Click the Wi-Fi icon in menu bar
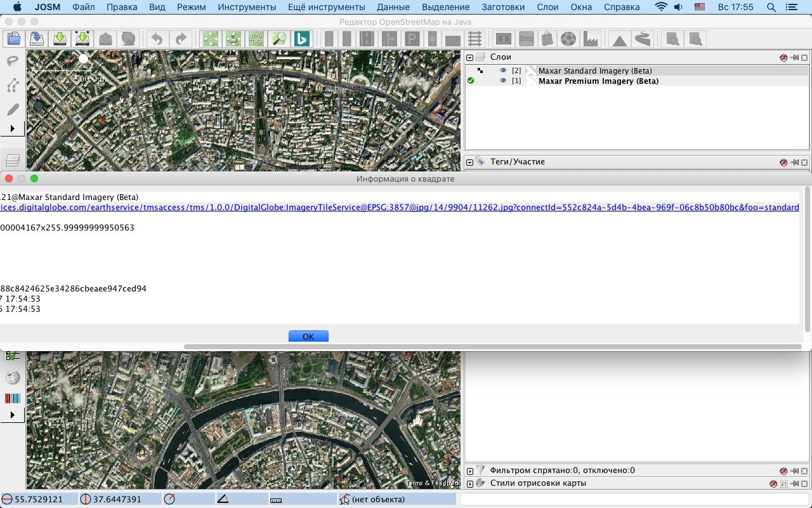The width and height of the screenshot is (812, 508). pos(662,8)
